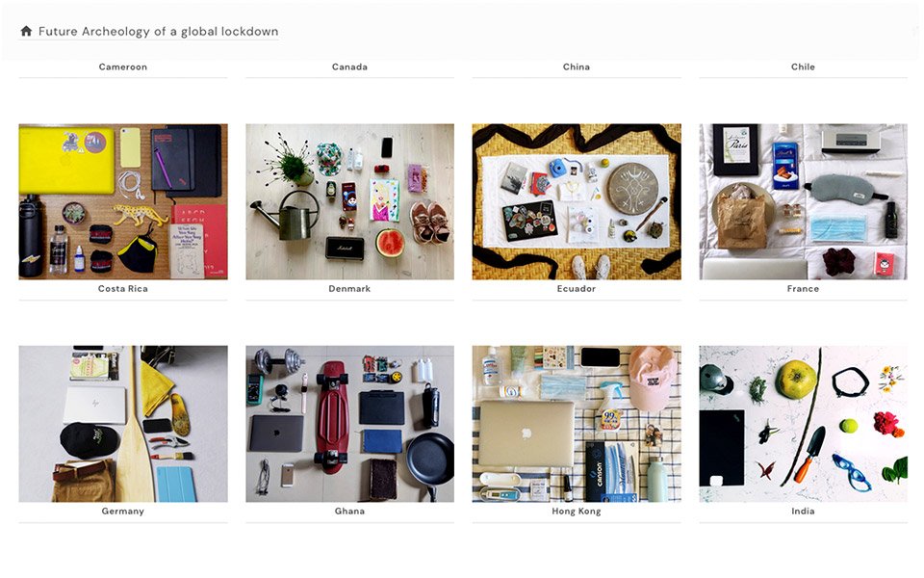
Task: Select the Hong Kong caption text
Action: coord(577,511)
